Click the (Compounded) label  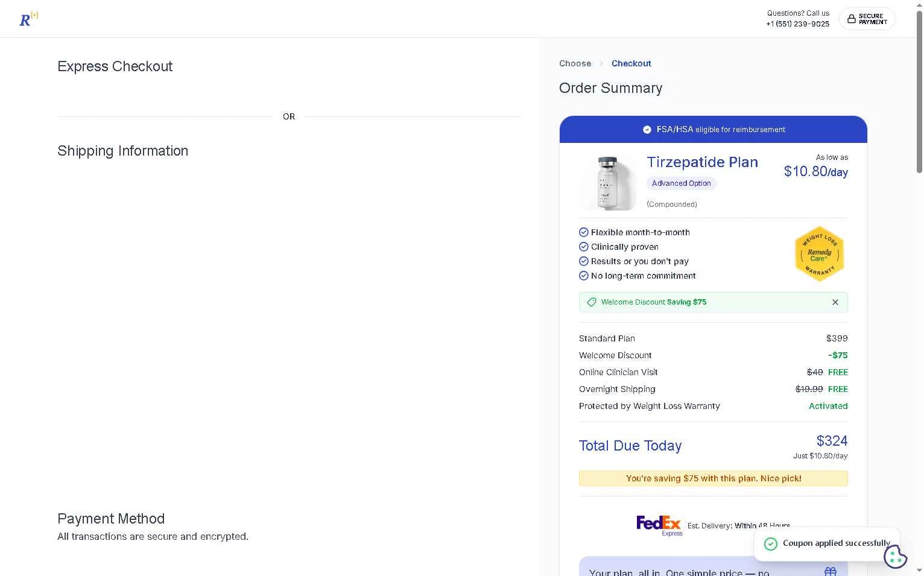[671, 204]
